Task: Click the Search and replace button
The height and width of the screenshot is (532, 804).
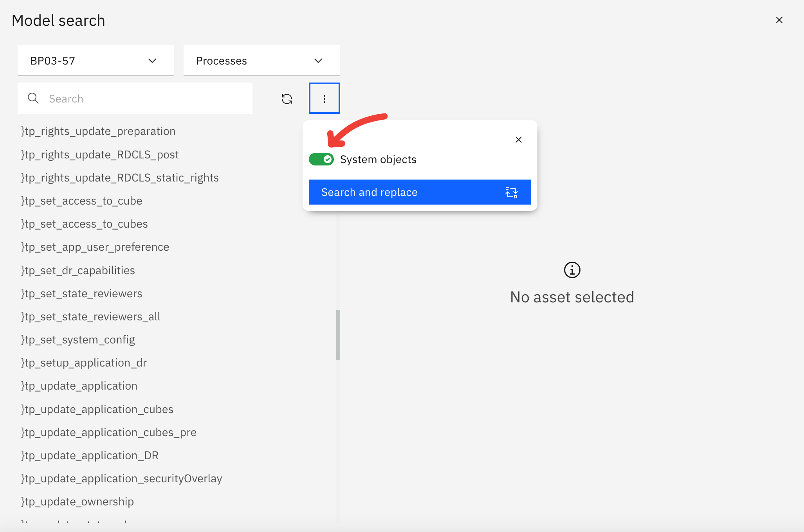Action: point(419,192)
